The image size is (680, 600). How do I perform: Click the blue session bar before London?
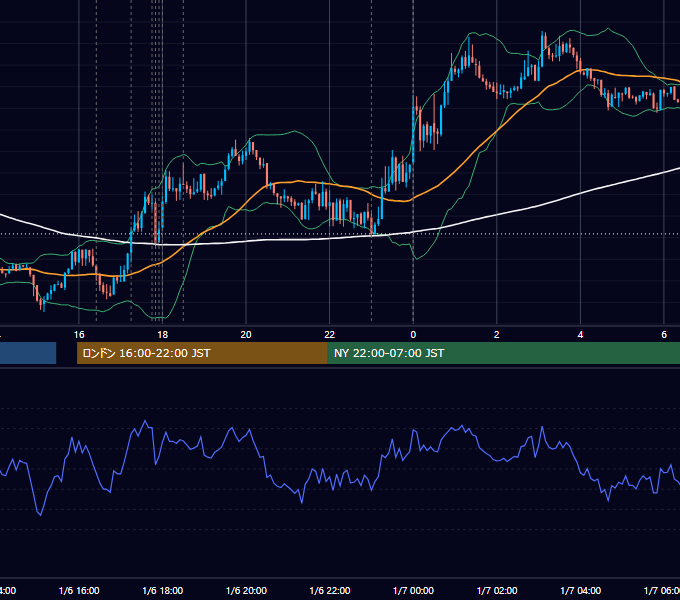click(x=28, y=353)
